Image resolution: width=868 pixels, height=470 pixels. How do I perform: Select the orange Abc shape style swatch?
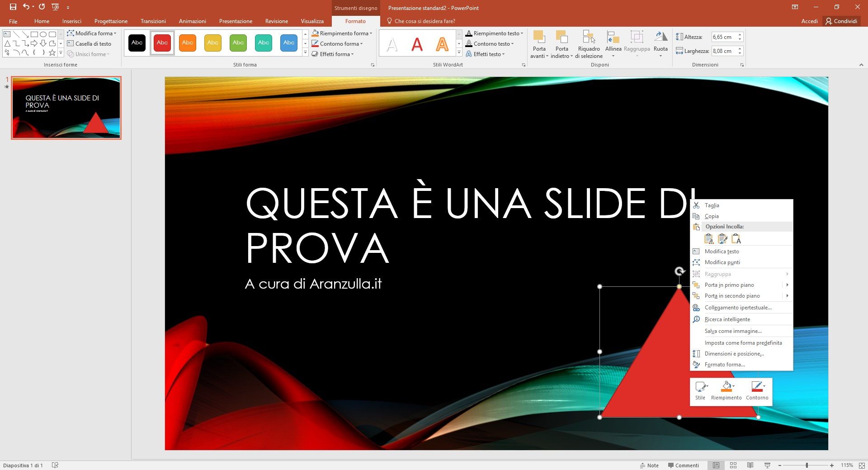coord(188,43)
